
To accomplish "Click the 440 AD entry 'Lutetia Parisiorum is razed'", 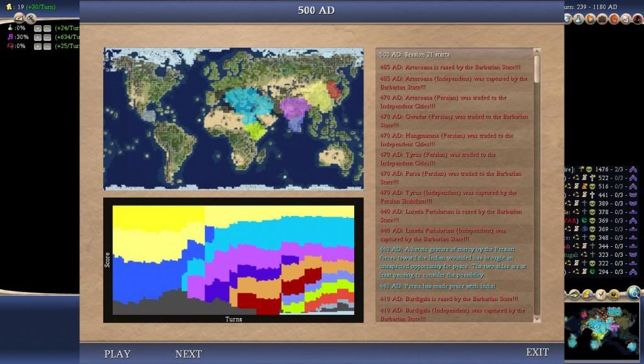I will coord(451,215).
